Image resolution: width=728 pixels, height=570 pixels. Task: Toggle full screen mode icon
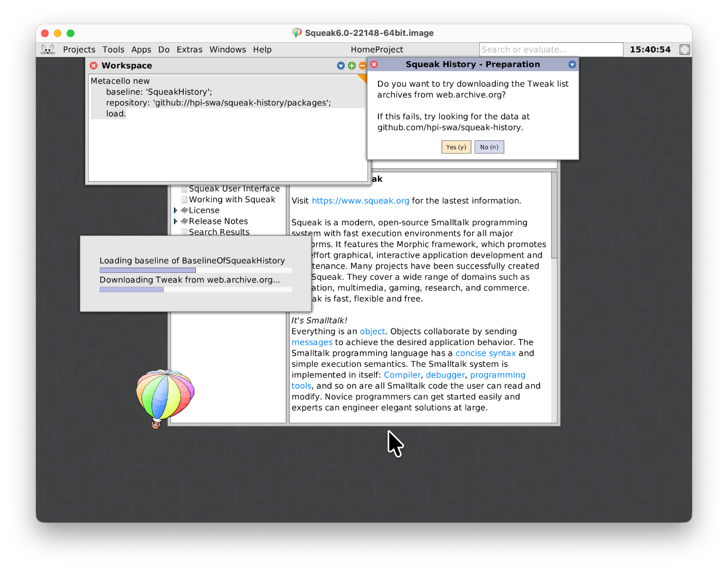[x=685, y=50]
